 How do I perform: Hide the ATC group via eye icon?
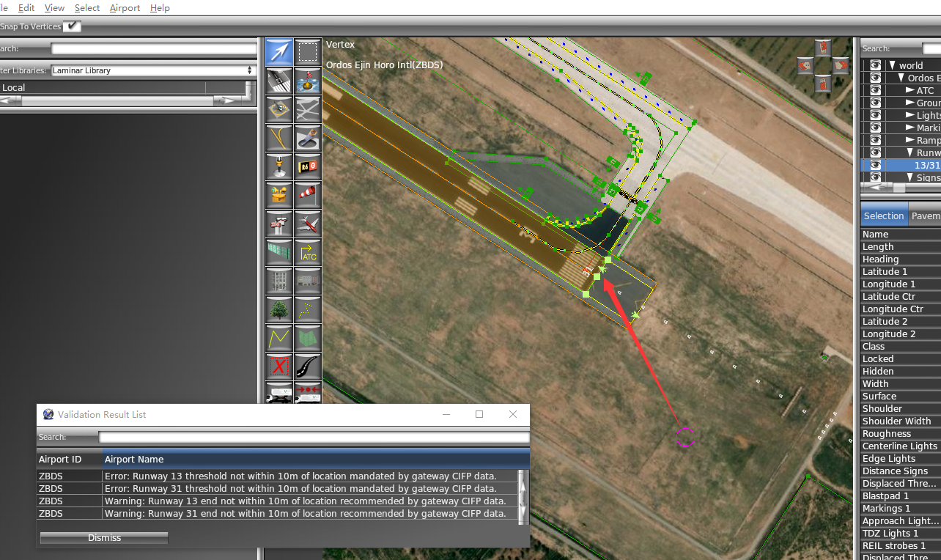pyautogui.click(x=874, y=90)
